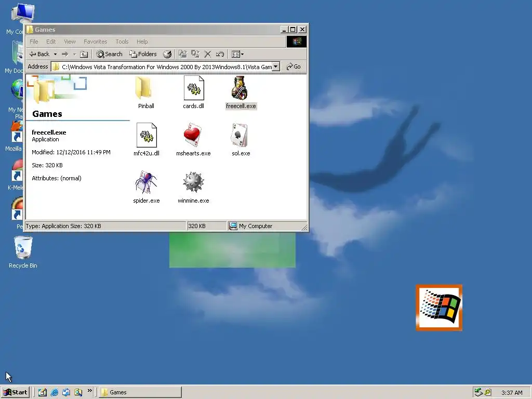The width and height of the screenshot is (532, 399).
Task: Select the mfc42u.dll file
Action: 146,139
